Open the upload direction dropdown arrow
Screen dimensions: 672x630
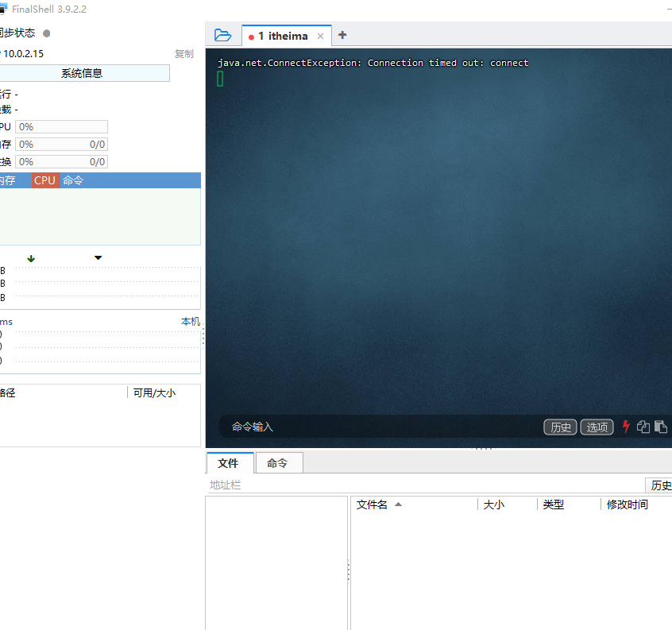pyautogui.click(x=97, y=257)
